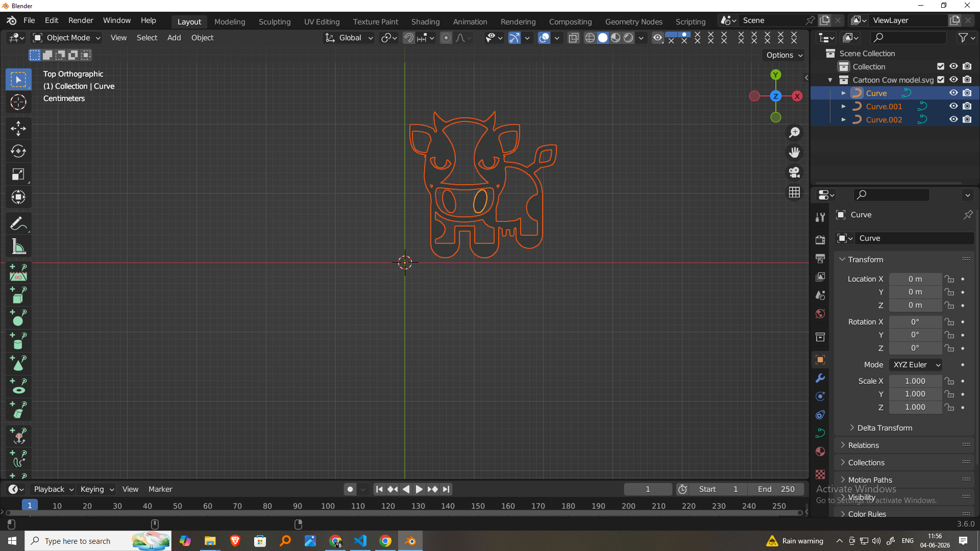
Task: Open the World properties tab
Action: pos(820,313)
